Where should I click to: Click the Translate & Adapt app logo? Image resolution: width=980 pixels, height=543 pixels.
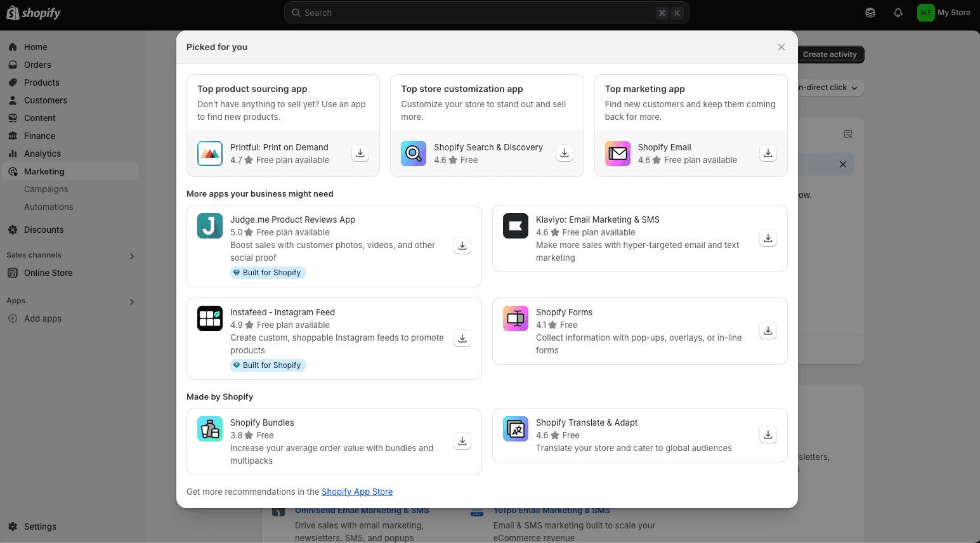click(x=516, y=429)
